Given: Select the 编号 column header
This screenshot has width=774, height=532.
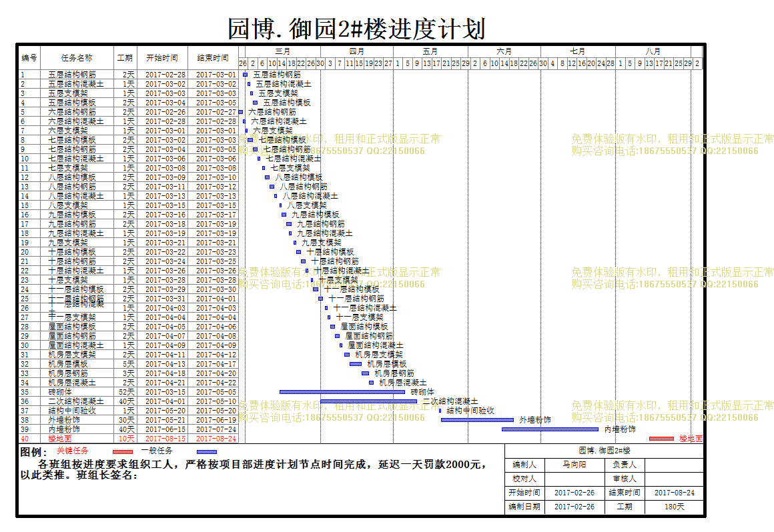Looking at the screenshot, I should [x=29, y=58].
